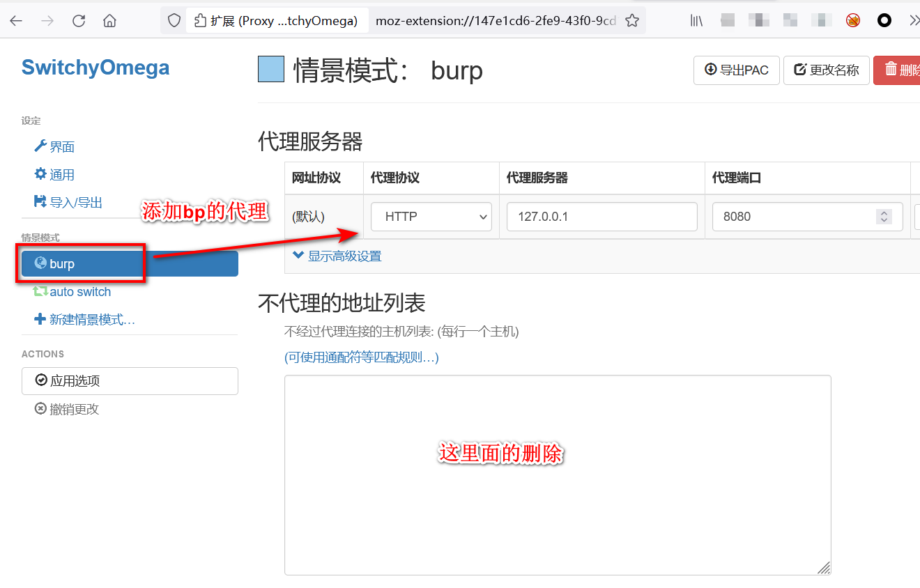Click inside the bypass list text area

click(558, 475)
